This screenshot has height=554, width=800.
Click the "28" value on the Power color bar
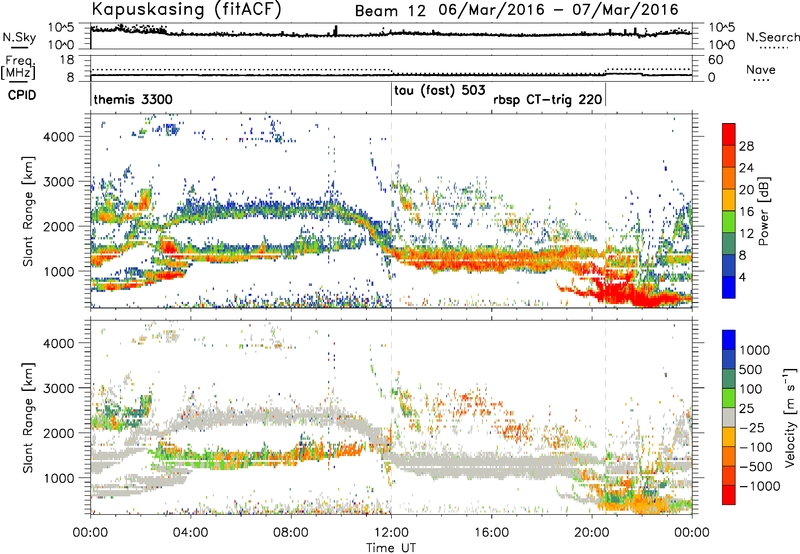click(746, 146)
